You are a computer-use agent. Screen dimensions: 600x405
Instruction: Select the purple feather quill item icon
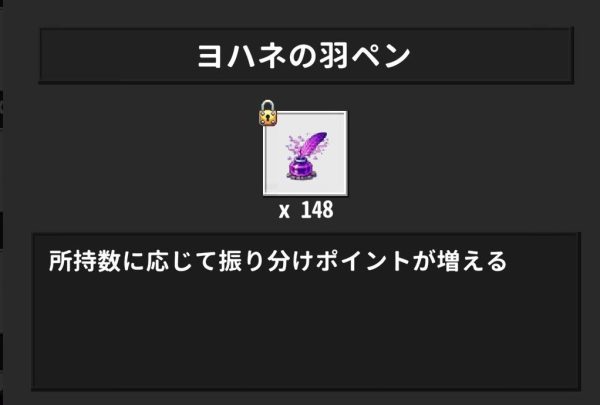click(x=306, y=156)
